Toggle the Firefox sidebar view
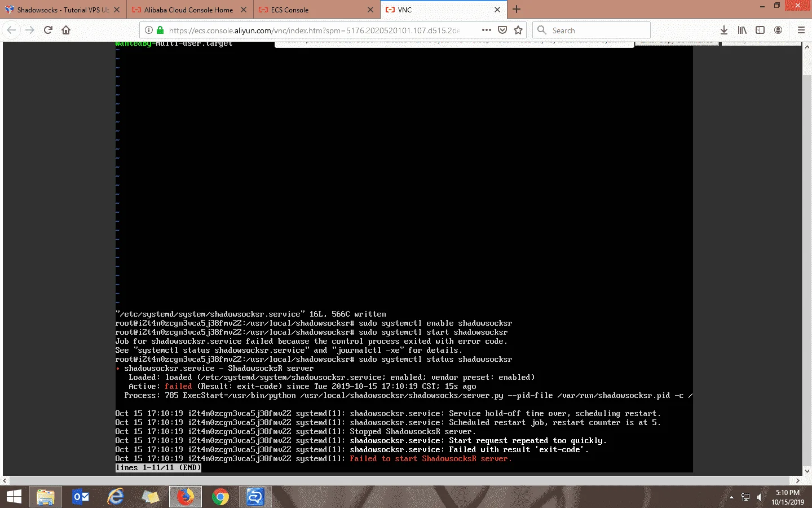This screenshot has width=812, height=508. coord(760,30)
